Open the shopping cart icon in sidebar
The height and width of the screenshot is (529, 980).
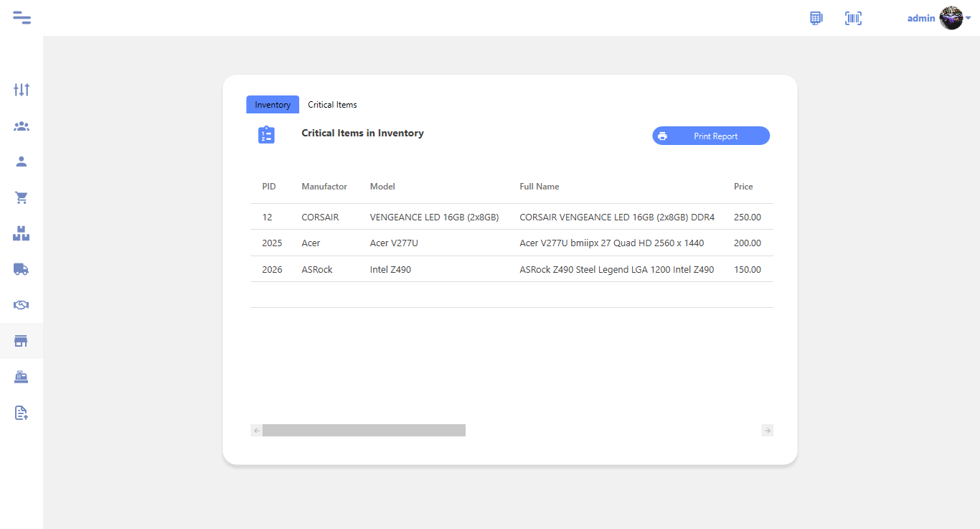[x=22, y=197]
